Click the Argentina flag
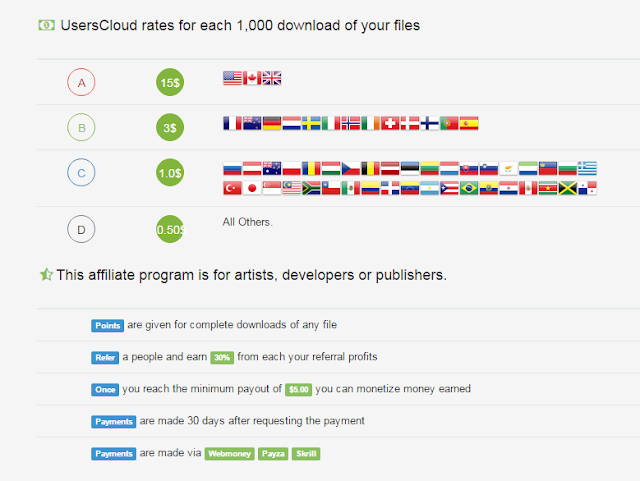 (x=430, y=188)
